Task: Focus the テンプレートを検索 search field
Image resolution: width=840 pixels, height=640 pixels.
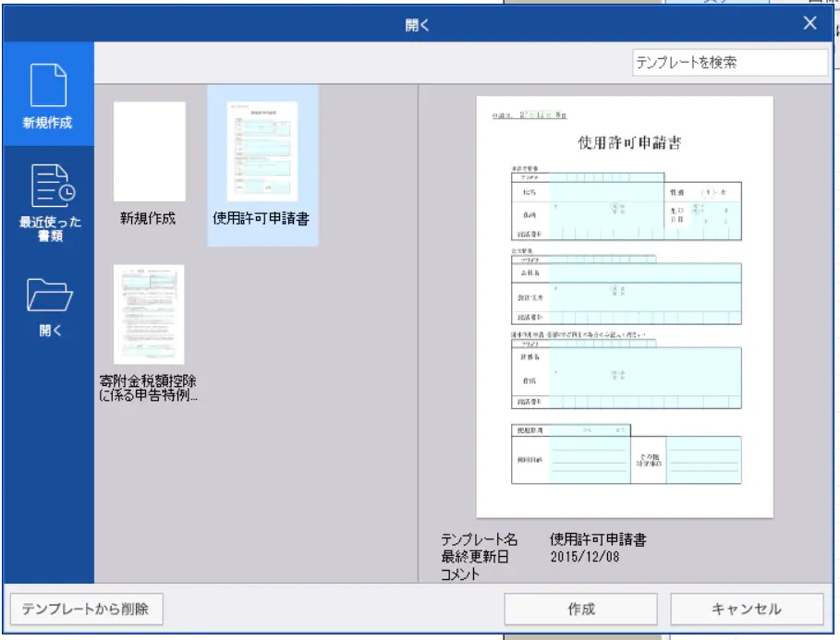Action: coord(729,63)
